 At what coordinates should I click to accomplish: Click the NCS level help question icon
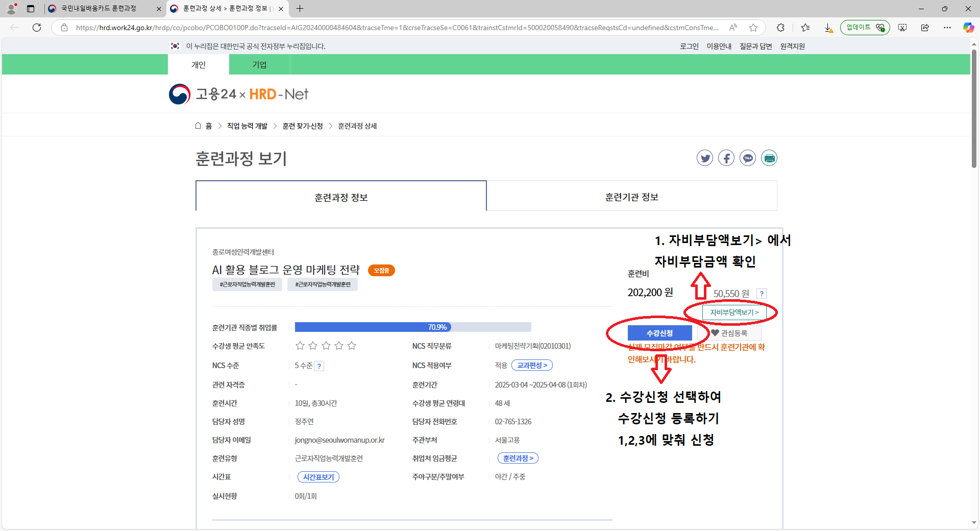click(x=319, y=366)
